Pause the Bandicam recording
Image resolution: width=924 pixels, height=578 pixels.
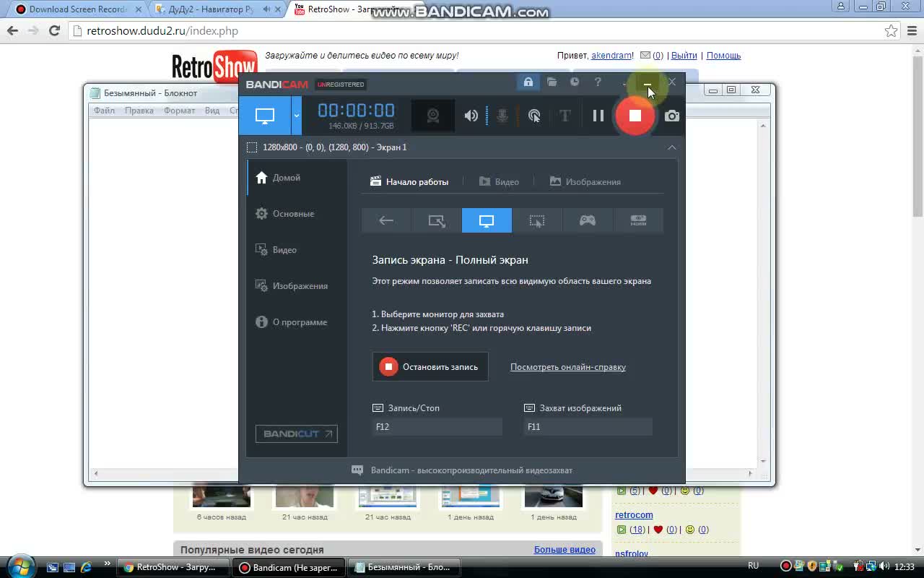(x=598, y=116)
